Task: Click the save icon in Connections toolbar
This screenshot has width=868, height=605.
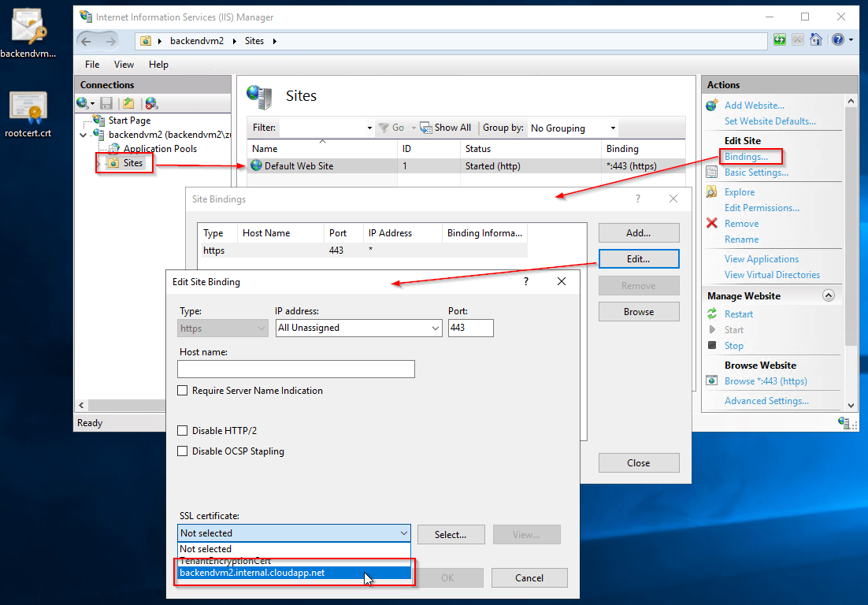Action: click(x=106, y=103)
